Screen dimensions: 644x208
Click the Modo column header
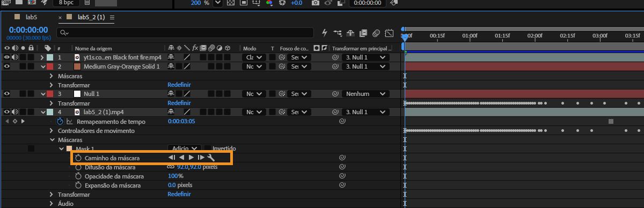pos(250,48)
